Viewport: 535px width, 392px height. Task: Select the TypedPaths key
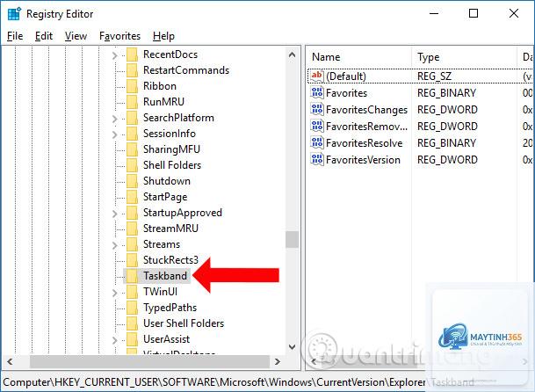point(170,308)
